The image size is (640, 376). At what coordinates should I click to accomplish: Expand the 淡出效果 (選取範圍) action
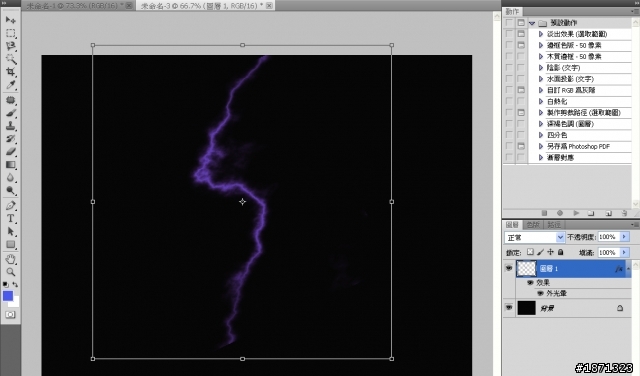pos(541,34)
